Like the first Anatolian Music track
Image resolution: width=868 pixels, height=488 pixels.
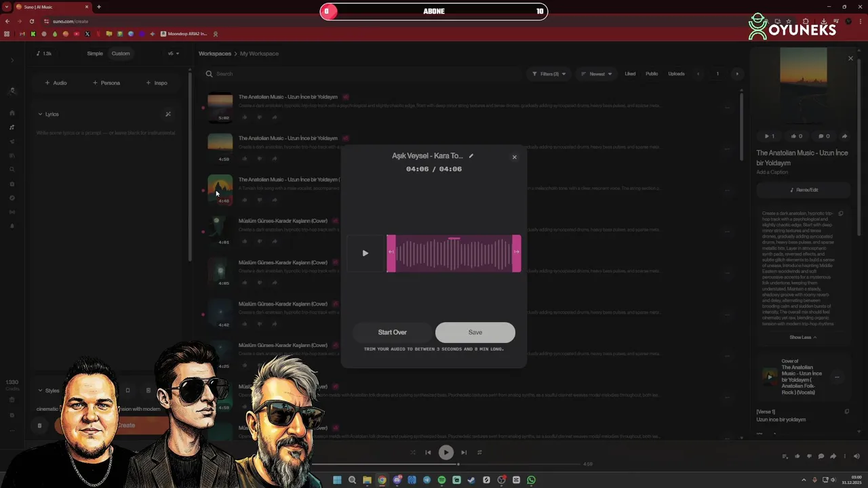pos(245,117)
